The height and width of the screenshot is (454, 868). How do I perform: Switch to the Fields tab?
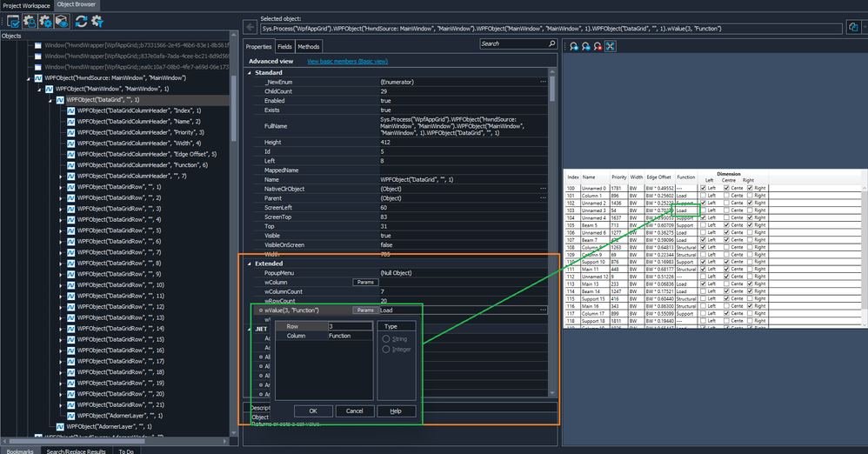(284, 46)
